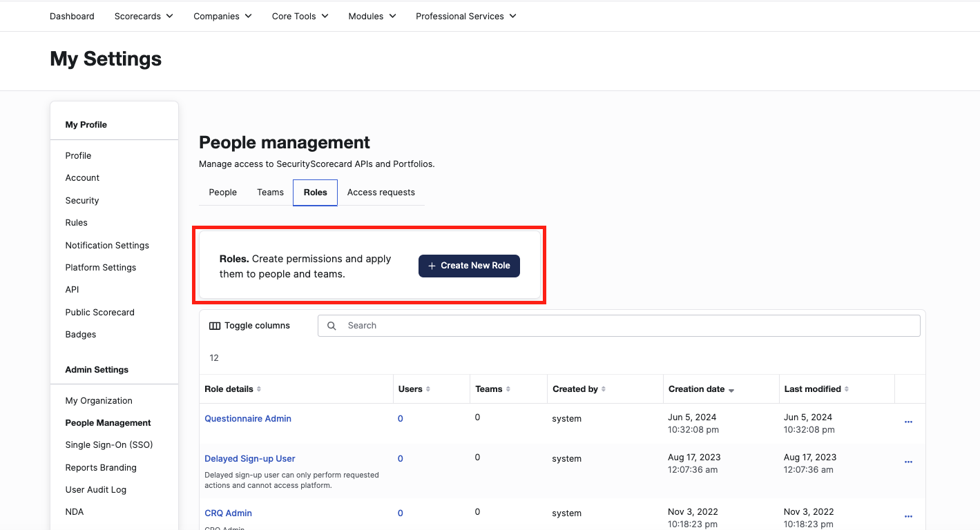This screenshot has width=980, height=530.
Task: Open the Questionnaire Admin role
Action: (x=248, y=419)
